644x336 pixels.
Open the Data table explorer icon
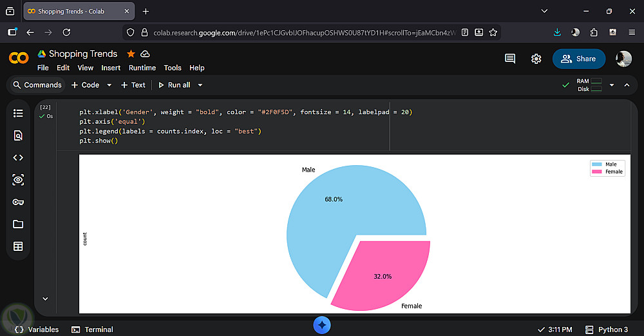18,246
